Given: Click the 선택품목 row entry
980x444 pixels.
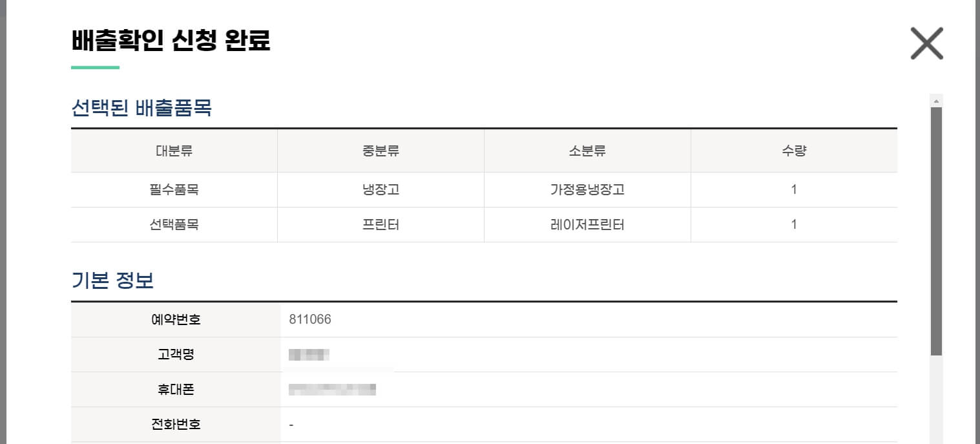Looking at the screenshot, I should (x=173, y=224).
